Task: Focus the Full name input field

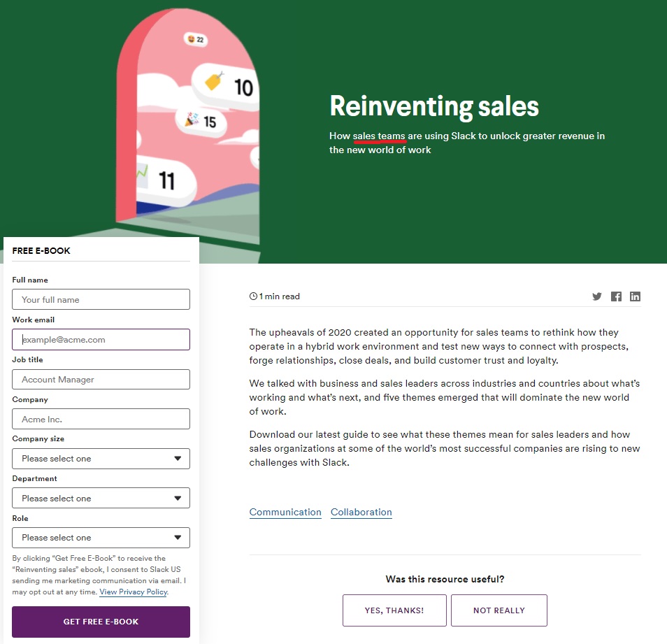Action: [101, 299]
